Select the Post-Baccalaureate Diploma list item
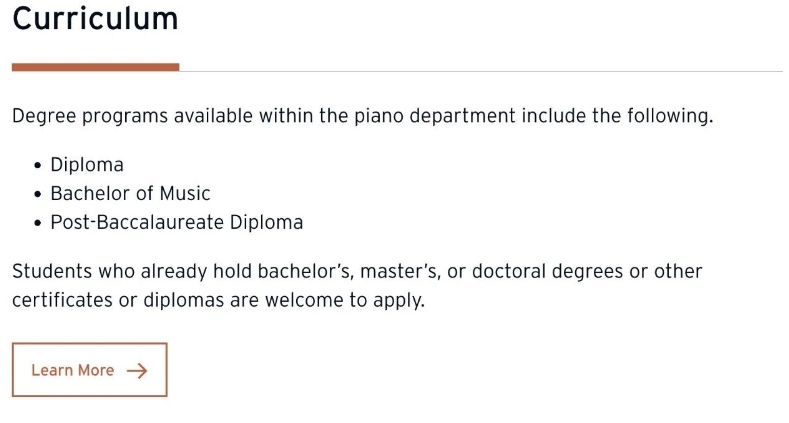 [177, 222]
